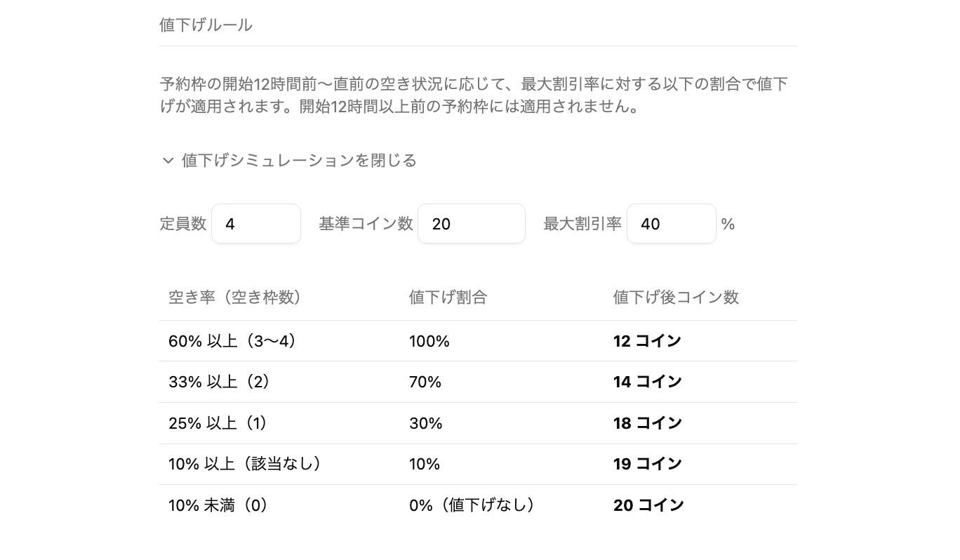960x560 pixels.
Task: Select the 定員数 input field
Action: (255, 223)
